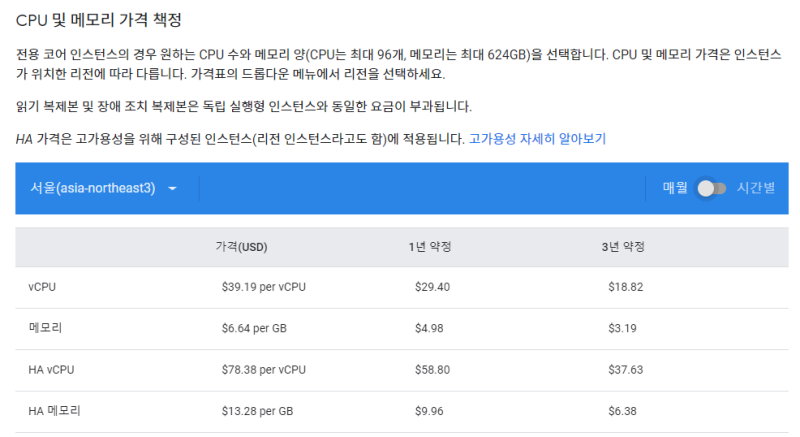Open the 고가용성 자세히 알아보기 link
This screenshot has width=800, height=437.
tap(537, 139)
